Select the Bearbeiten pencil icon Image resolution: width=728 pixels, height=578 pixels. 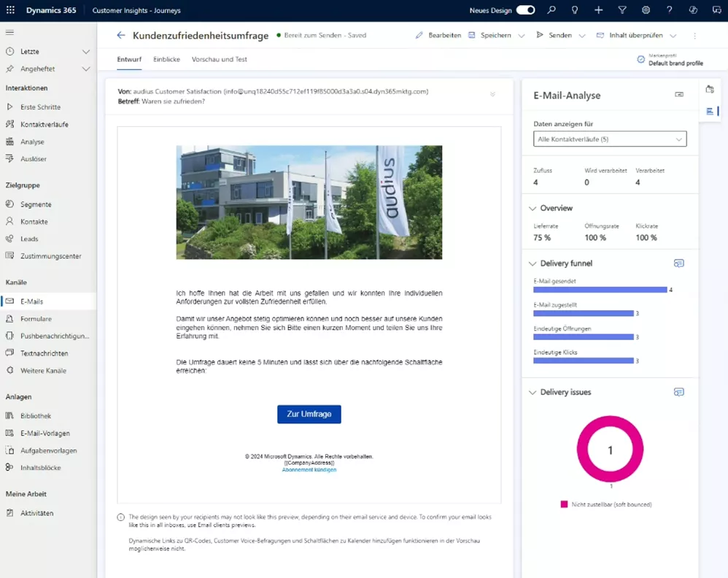419,34
